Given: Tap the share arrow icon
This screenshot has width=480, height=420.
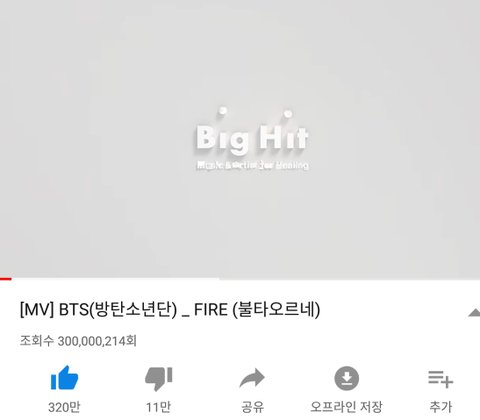Looking at the screenshot, I should point(252,378).
